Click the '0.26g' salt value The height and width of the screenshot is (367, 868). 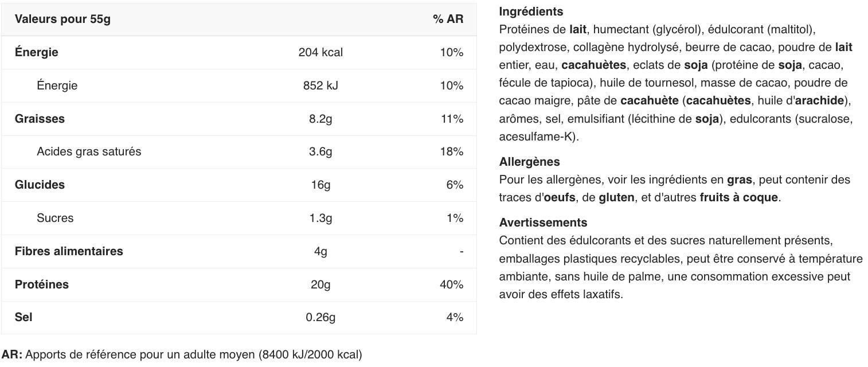coord(320,317)
